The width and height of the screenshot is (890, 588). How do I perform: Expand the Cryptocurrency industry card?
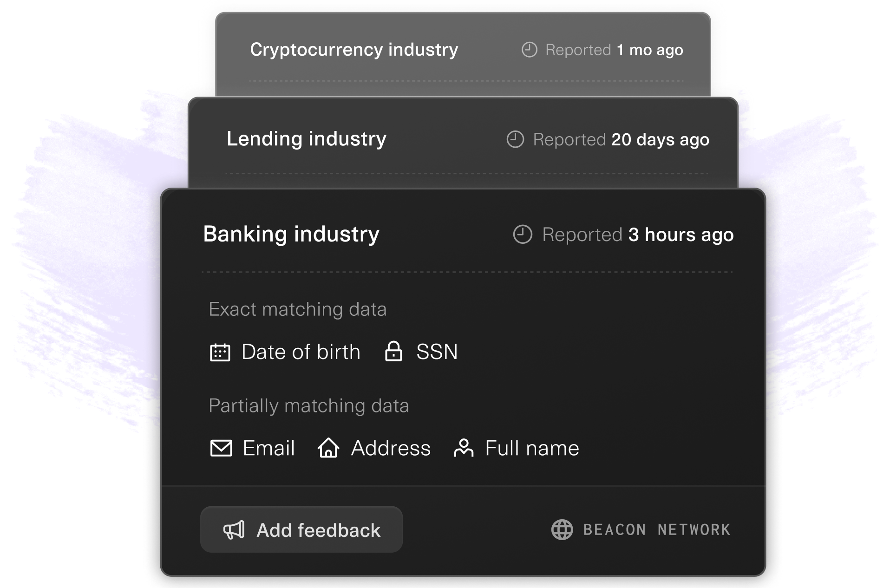[354, 50]
